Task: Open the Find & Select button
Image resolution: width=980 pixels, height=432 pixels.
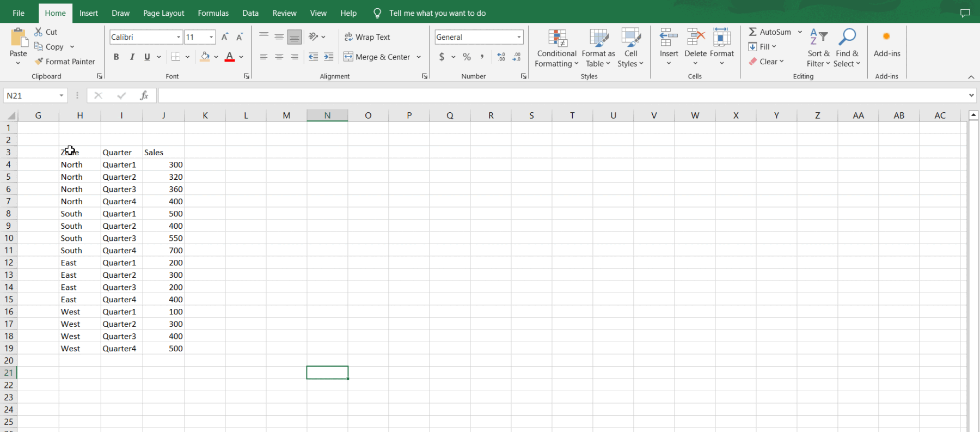Action: coord(847,48)
